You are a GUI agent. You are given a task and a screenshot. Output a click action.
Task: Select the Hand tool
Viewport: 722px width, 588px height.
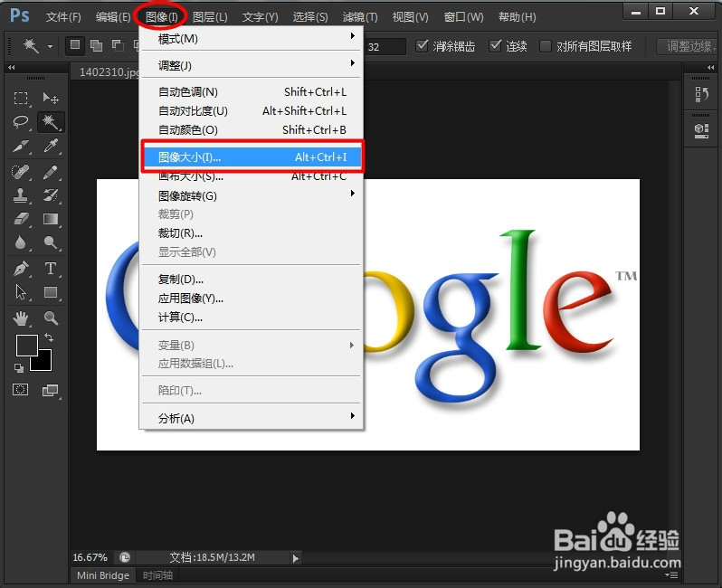[21, 318]
